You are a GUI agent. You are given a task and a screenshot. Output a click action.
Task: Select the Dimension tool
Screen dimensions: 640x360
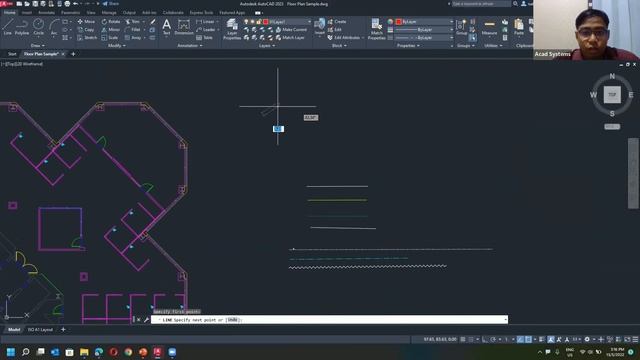coord(184,27)
